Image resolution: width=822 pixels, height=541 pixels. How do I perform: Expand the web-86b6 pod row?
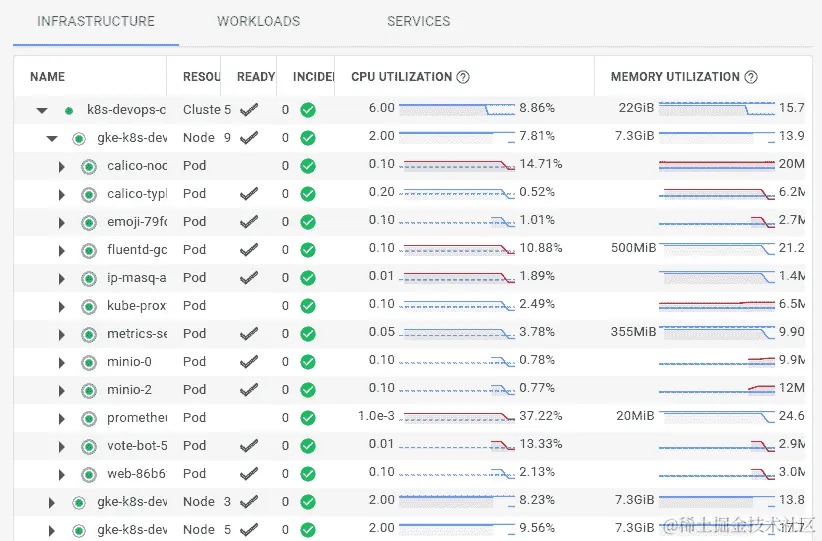click(61, 475)
